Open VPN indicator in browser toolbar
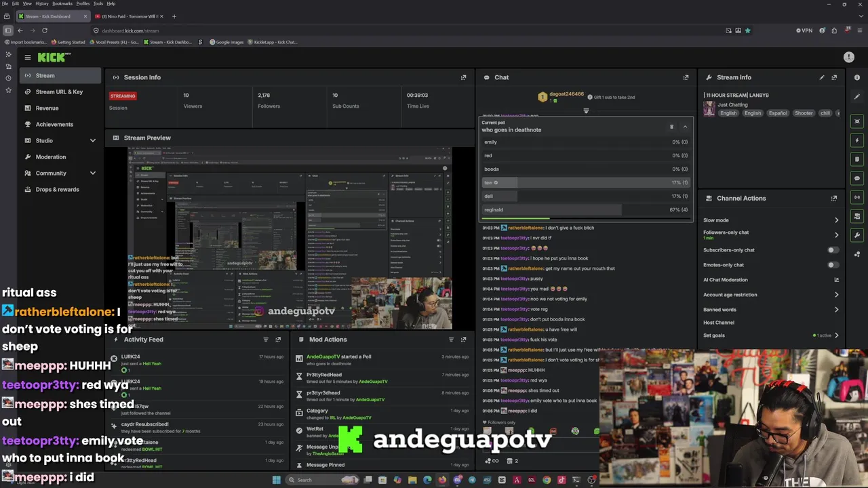The height and width of the screenshot is (488, 868). (x=804, y=30)
